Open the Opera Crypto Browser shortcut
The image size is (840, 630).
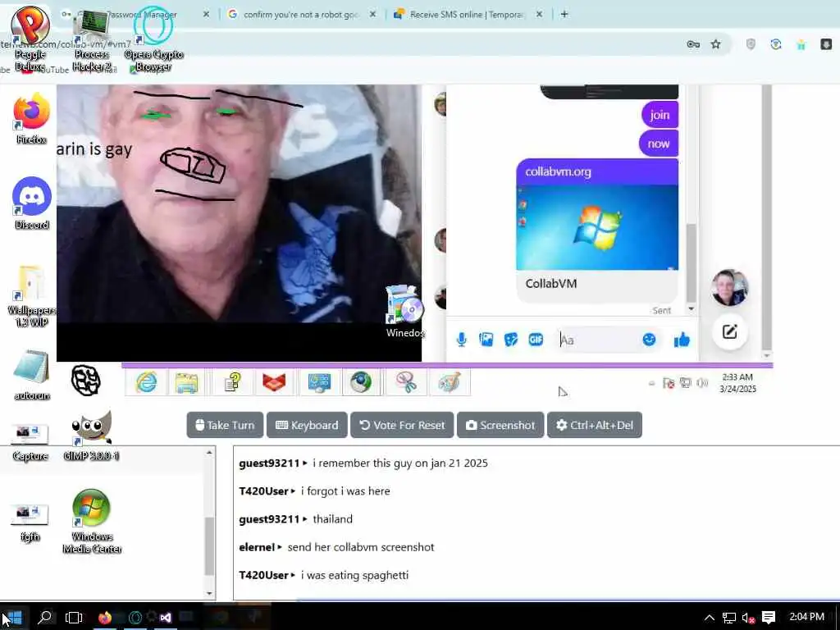pyautogui.click(x=153, y=39)
